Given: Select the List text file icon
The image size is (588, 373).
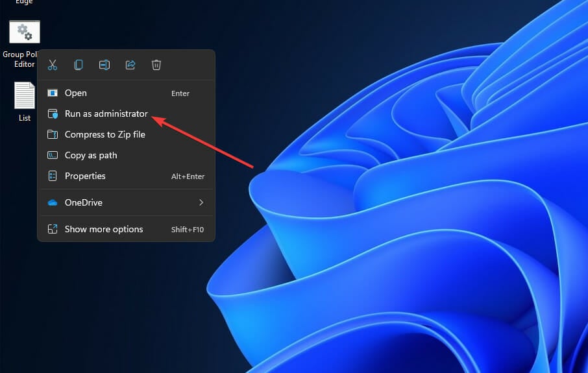Looking at the screenshot, I should click(25, 95).
